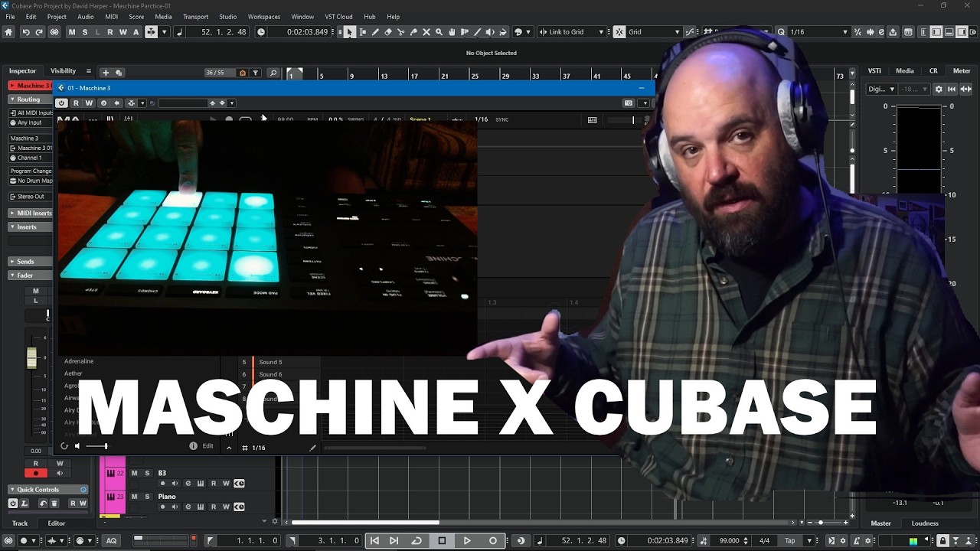
Task: Click the Tap tempo button
Action: [789, 540]
